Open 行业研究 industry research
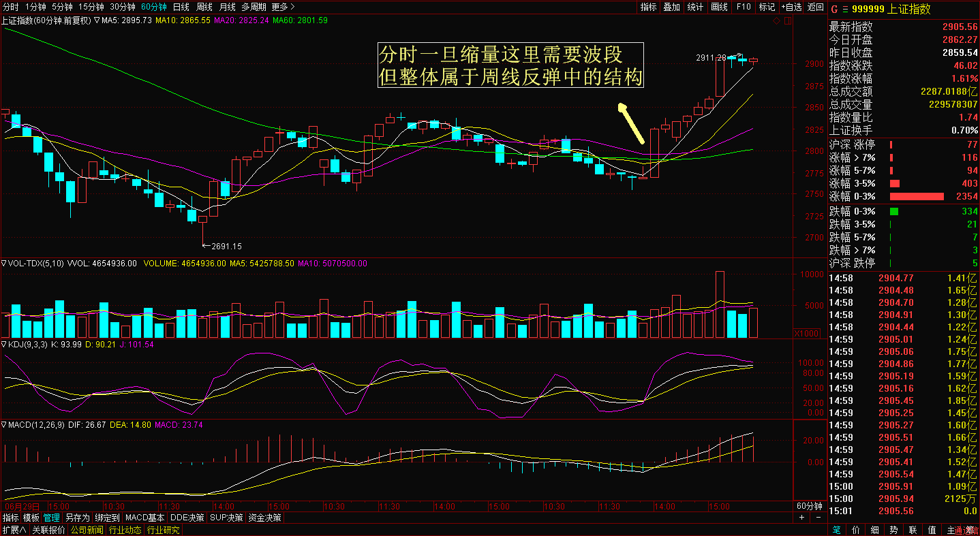The width and height of the screenshot is (980, 536). pos(164,530)
